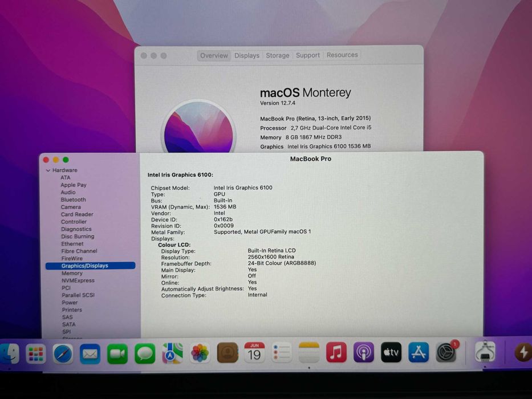
Task: Select SATA in the sidebar
Action: pyautogui.click(x=69, y=324)
